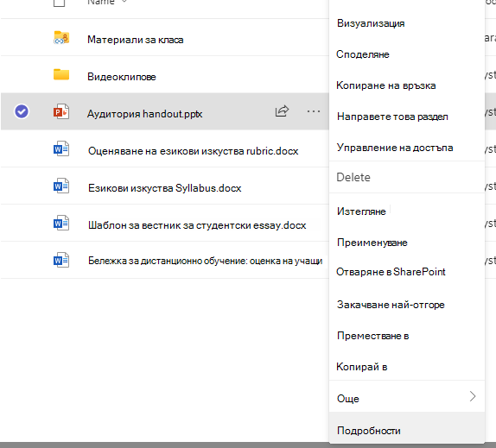Expand the Още submenu chevron
Image resolution: width=496 pixels, height=448 pixels.
pyautogui.click(x=473, y=396)
